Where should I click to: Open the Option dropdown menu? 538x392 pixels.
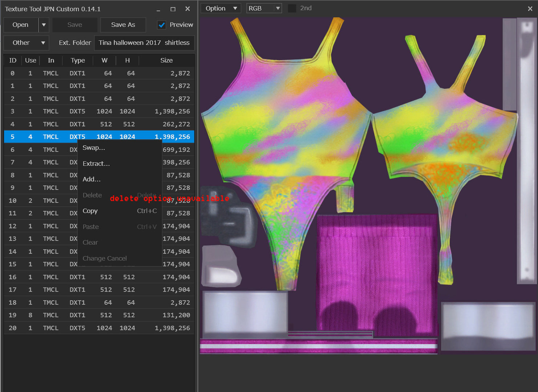click(221, 8)
